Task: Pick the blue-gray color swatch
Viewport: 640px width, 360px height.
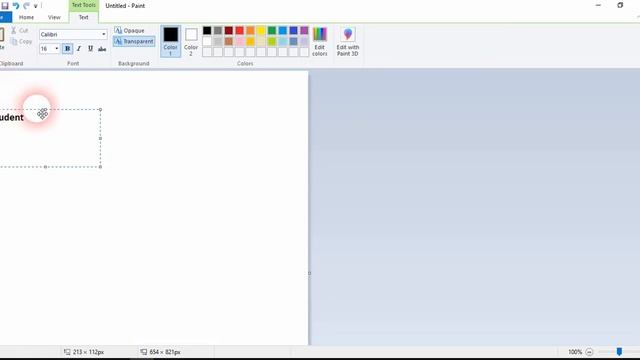Action: click(293, 41)
